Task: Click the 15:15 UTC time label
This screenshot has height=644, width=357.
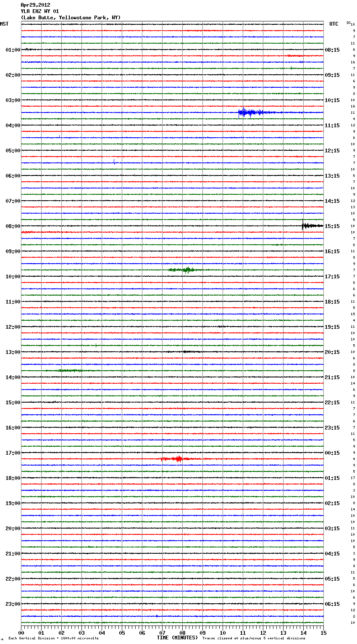Action: click(332, 226)
